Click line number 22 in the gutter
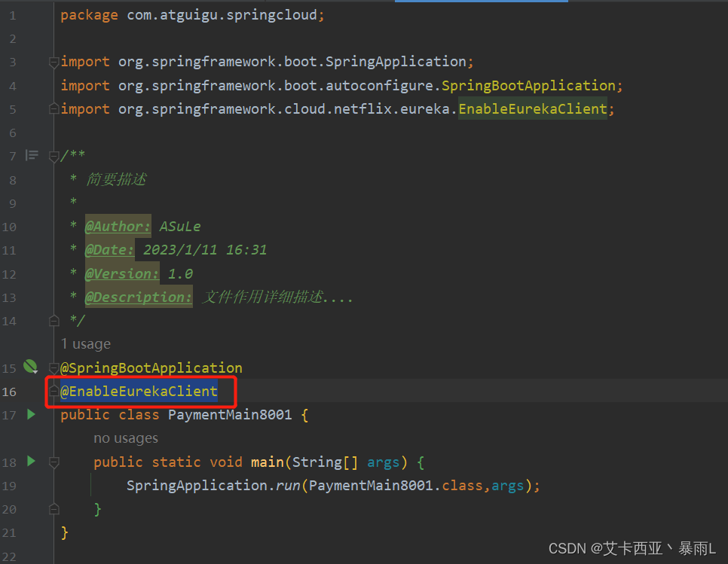The image size is (728, 564). pos(9,556)
